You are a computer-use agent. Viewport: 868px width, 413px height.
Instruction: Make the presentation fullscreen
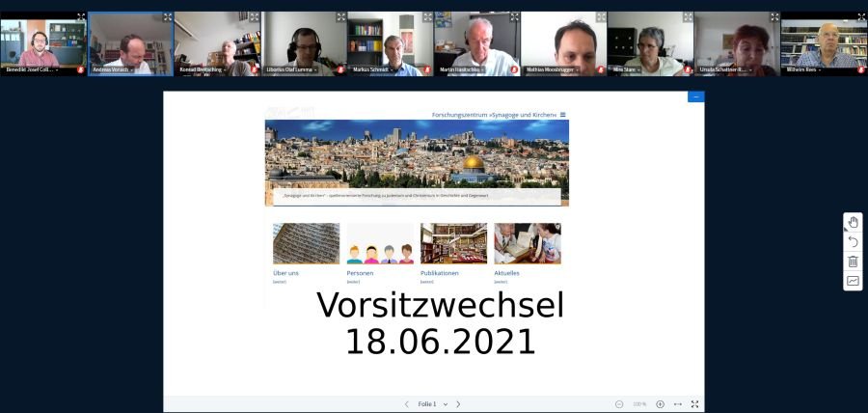pyautogui.click(x=694, y=404)
